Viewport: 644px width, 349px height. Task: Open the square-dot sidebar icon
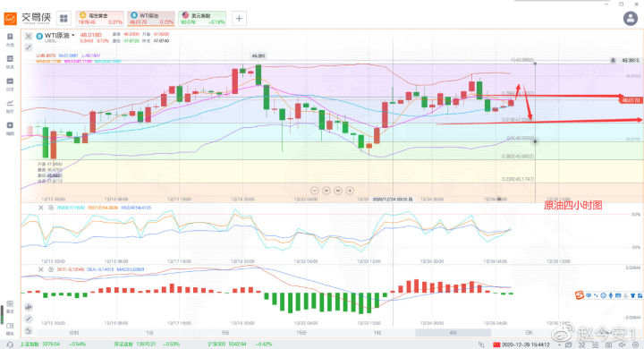pyautogui.click(x=10, y=125)
